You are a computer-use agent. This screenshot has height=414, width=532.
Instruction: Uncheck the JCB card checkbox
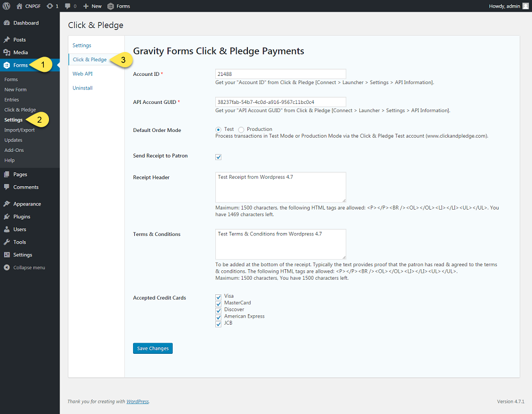[219, 324]
